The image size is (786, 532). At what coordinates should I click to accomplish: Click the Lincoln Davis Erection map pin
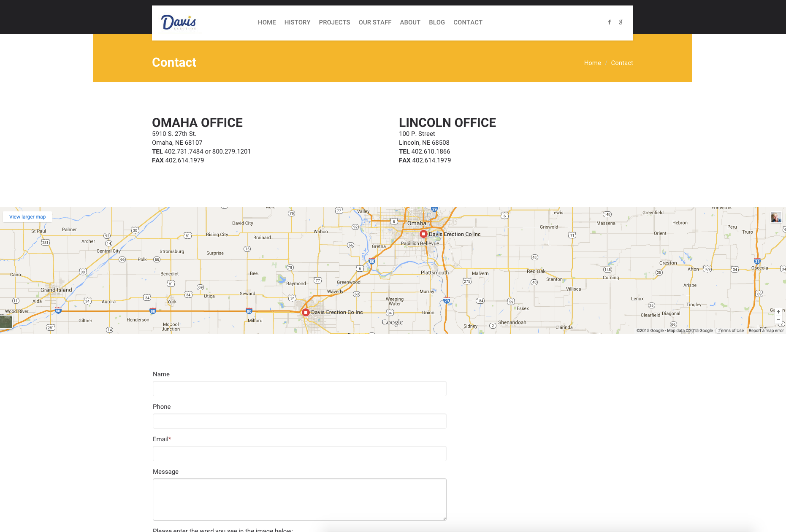[x=306, y=312]
